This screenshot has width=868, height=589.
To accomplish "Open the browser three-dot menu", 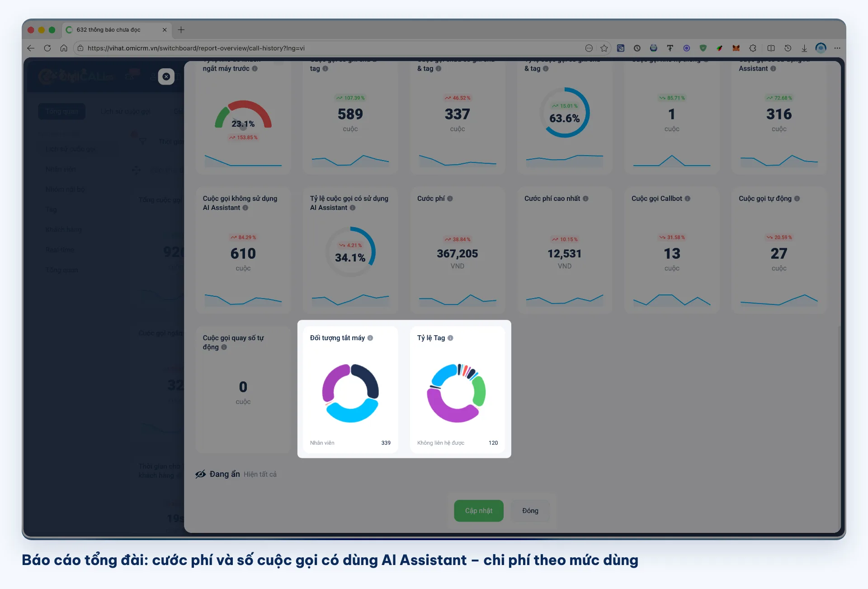I will coord(837,48).
